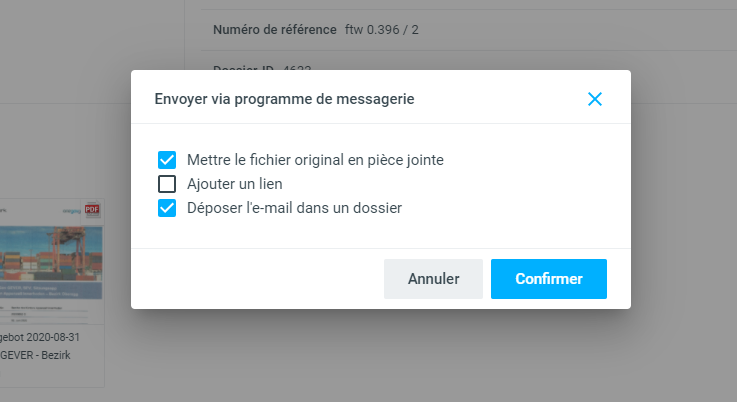This screenshot has width=737, height=402.
Task: Enable the Ajouter un lien checkbox
Action: point(167,184)
